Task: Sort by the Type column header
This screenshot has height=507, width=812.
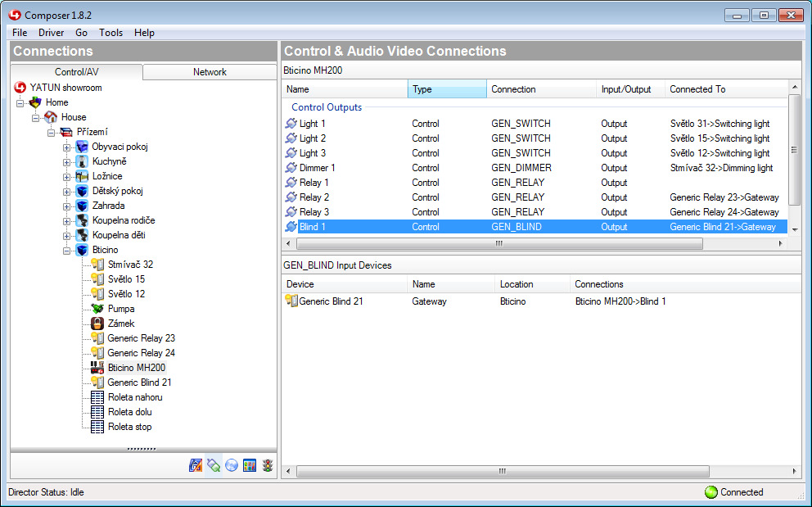Action: tap(446, 89)
